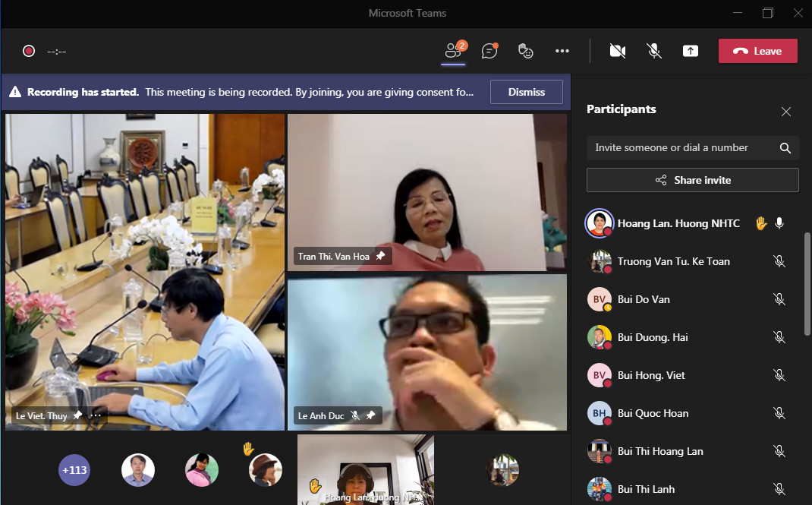Open the conversation chat icon
The width and height of the screenshot is (812, 505).
point(489,51)
